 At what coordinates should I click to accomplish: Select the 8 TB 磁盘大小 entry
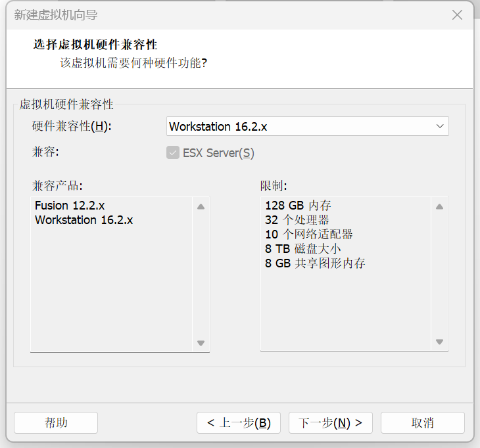[x=302, y=248]
